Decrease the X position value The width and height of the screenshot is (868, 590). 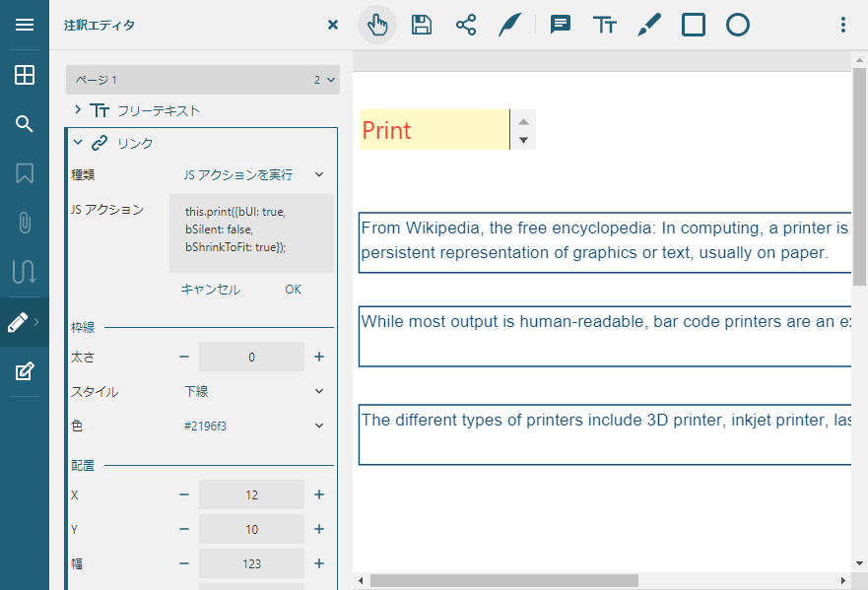(x=184, y=494)
